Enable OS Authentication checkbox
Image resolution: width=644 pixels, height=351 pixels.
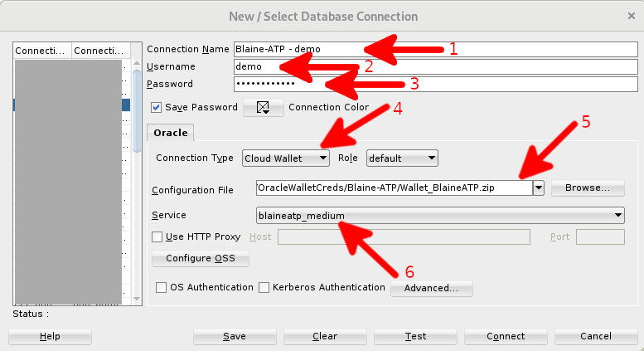click(x=161, y=287)
